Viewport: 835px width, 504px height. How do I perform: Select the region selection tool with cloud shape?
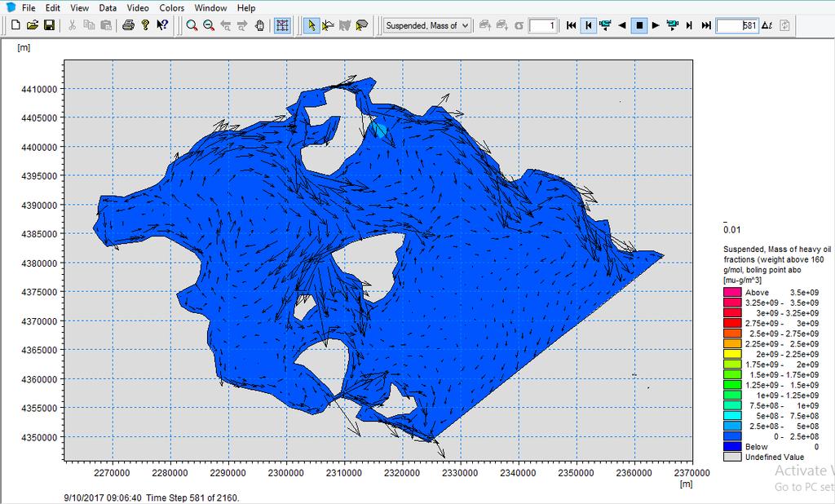tap(362, 25)
